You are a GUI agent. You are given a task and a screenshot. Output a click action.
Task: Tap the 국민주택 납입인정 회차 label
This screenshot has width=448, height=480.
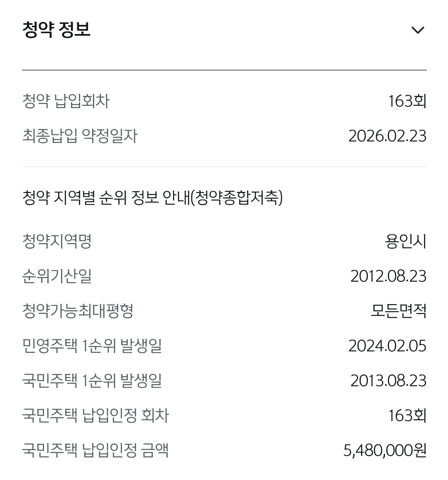(95, 415)
